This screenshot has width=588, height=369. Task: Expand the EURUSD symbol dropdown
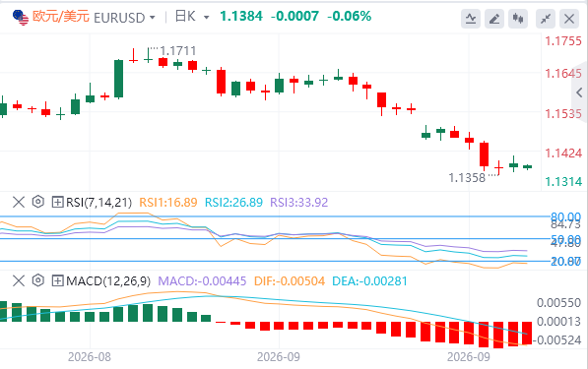pos(152,18)
